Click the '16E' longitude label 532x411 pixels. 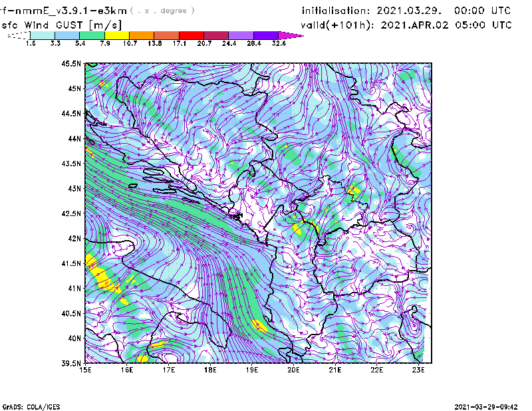click(x=127, y=370)
